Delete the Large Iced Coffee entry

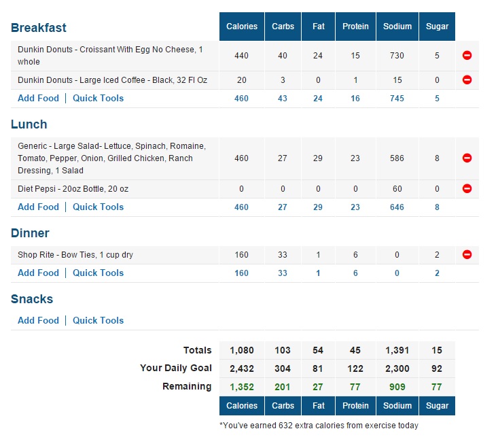(x=467, y=80)
